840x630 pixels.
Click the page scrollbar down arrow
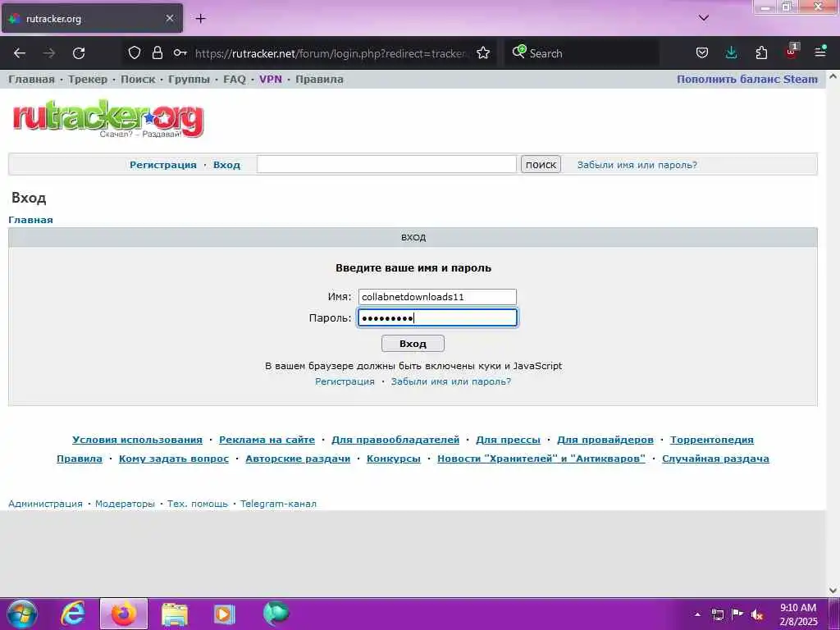833,591
